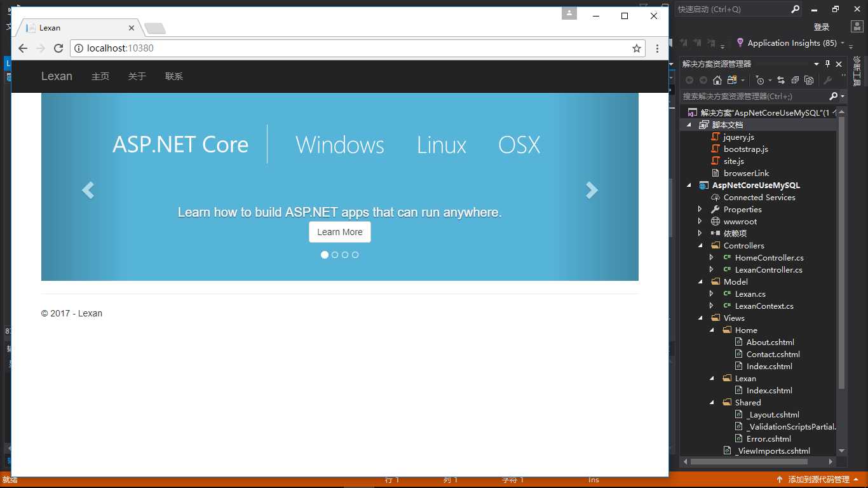This screenshot has width=868, height=488.
Task: Select the fourth carousel indicator dot
Action: tap(355, 255)
